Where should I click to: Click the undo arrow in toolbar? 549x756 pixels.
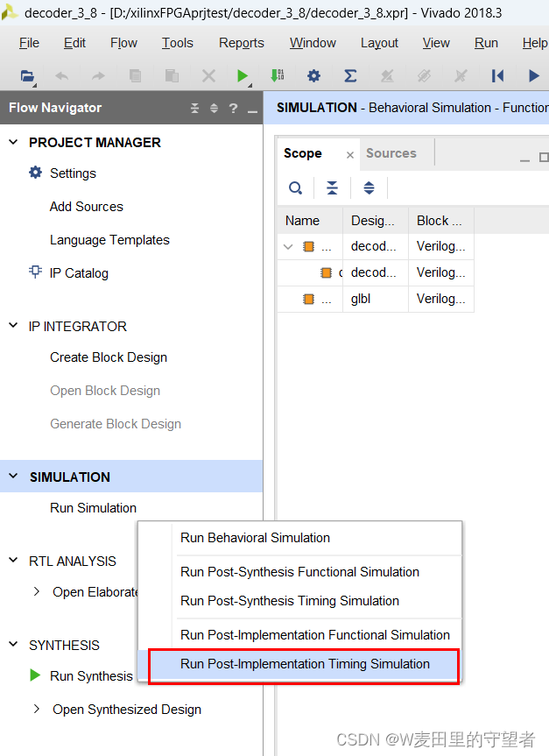click(x=61, y=75)
